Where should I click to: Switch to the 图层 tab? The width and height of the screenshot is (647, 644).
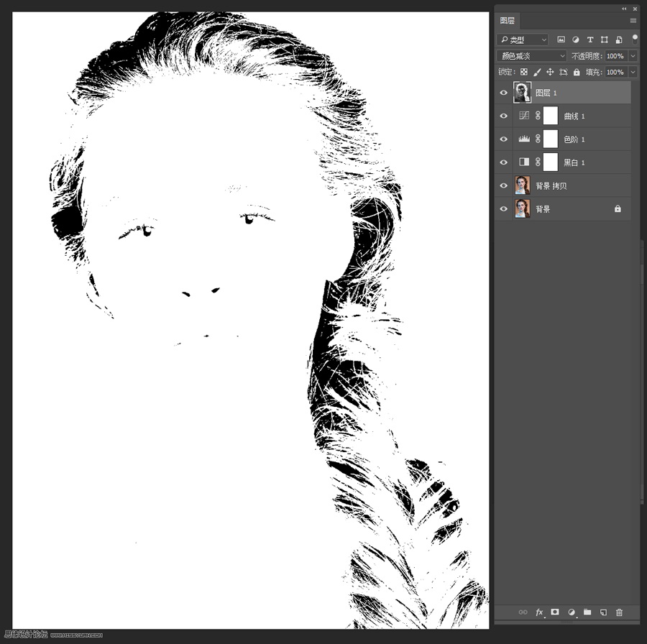coord(507,21)
